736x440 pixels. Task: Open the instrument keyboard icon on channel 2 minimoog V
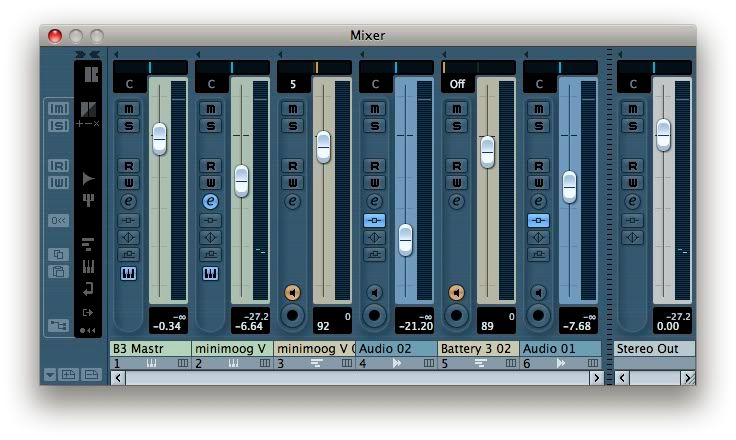pos(210,273)
